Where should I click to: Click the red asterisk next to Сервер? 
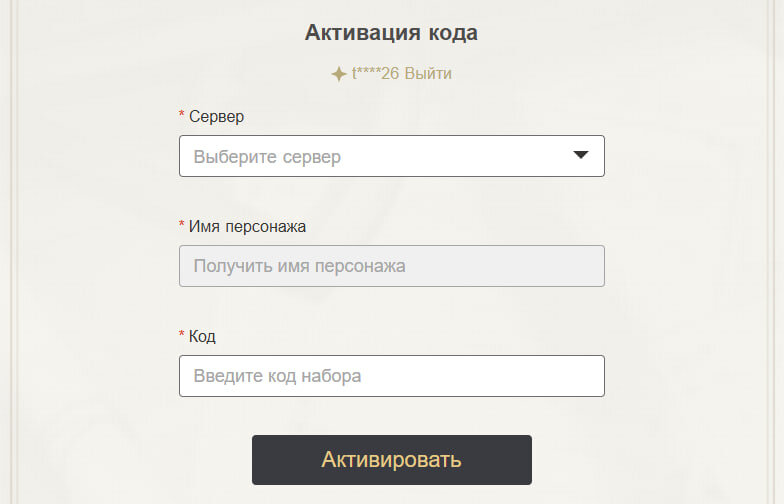coord(182,116)
